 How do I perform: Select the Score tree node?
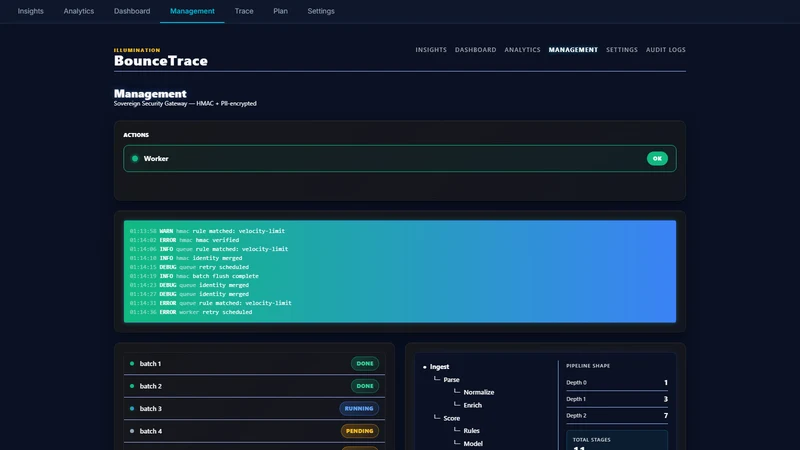coord(452,418)
